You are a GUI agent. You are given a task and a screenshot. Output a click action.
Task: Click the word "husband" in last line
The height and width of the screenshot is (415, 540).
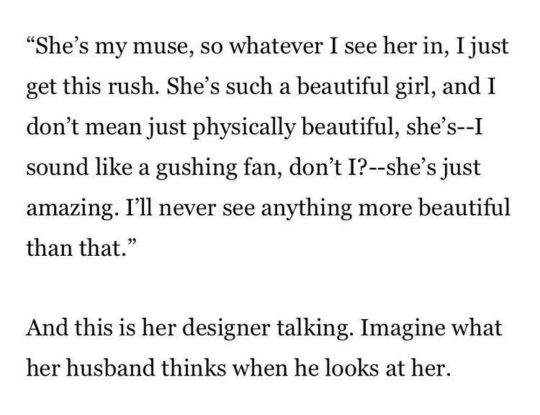coord(111,367)
